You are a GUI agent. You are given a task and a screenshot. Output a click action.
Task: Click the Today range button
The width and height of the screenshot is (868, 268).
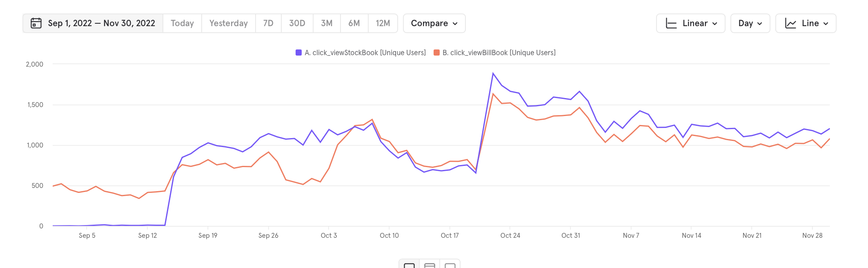182,23
